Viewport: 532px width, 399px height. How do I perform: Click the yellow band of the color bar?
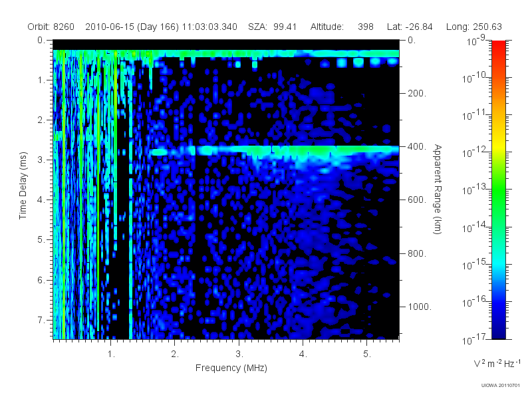click(x=498, y=144)
